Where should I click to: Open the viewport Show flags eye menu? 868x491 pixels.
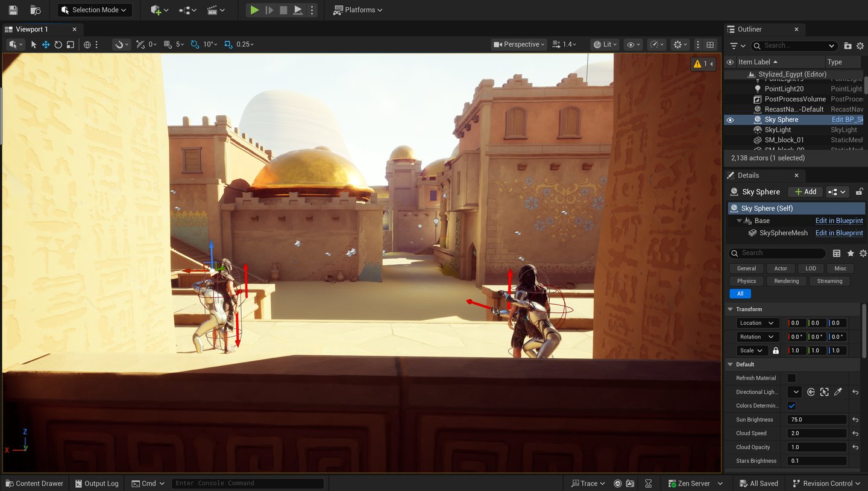633,45
